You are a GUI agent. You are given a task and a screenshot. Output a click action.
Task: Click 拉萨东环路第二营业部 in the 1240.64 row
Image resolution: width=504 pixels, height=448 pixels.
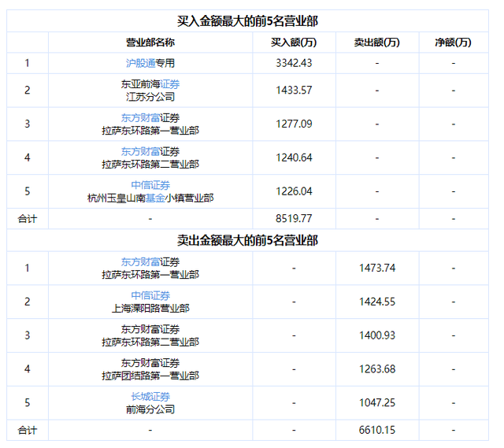pos(150,165)
